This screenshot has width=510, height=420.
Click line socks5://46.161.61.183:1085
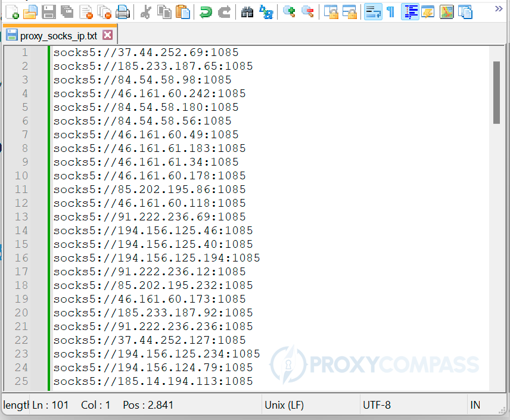point(150,148)
